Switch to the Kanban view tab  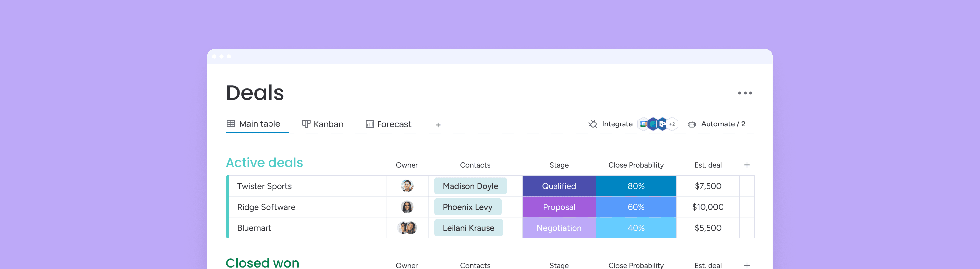coord(323,124)
